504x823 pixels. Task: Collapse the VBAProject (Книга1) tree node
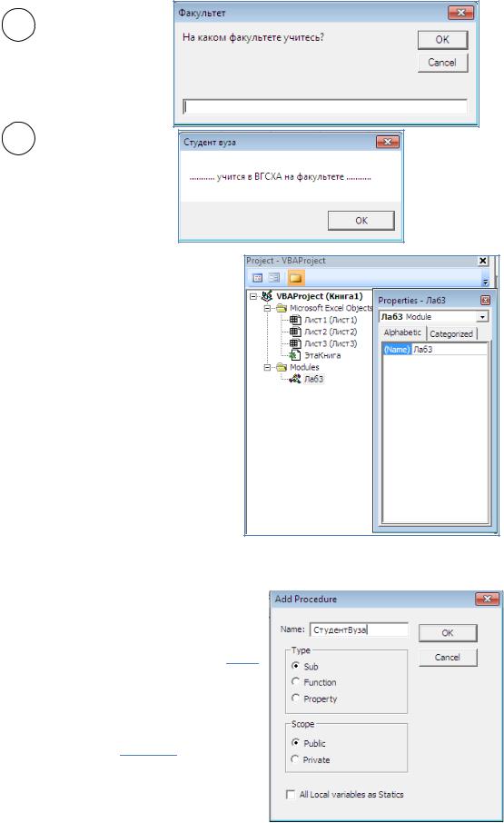pyautogui.click(x=253, y=296)
